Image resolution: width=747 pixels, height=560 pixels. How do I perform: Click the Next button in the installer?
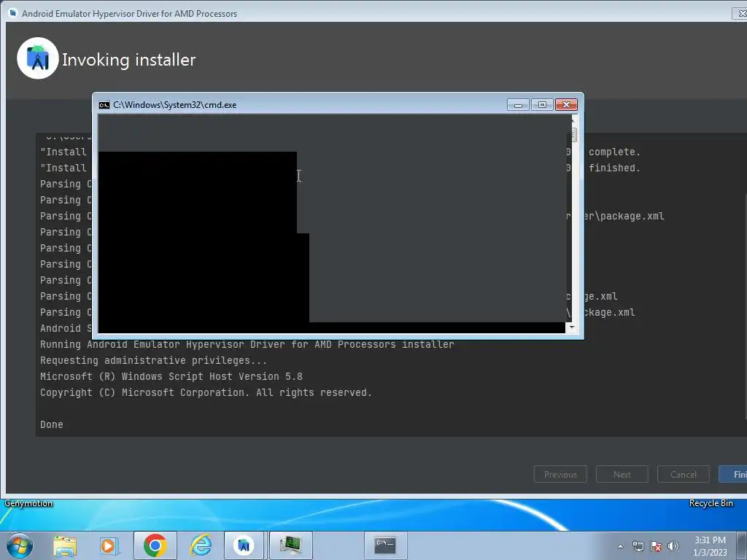pos(622,474)
